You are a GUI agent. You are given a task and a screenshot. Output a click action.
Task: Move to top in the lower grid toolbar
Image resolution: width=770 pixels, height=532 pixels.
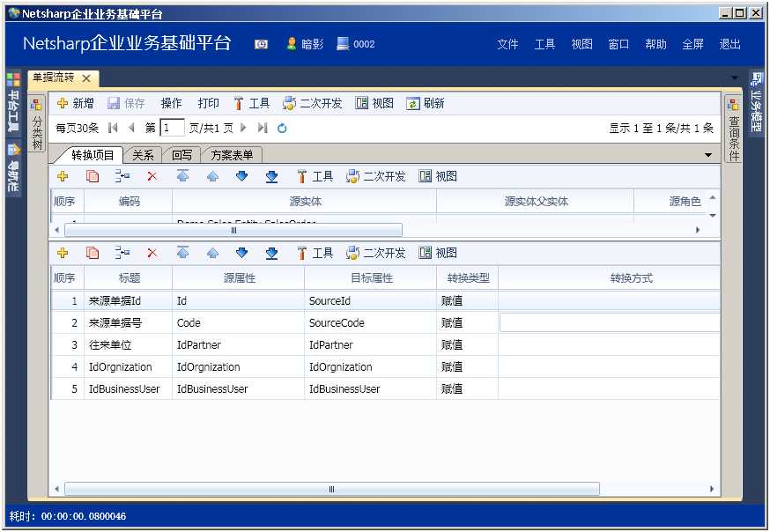point(182,253)
